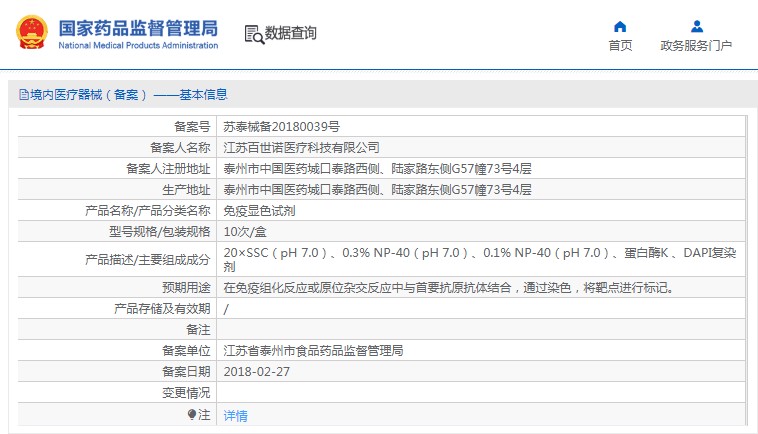Open the 首页 link text
This screenshot has width=758, height=434.
(620, 45)
